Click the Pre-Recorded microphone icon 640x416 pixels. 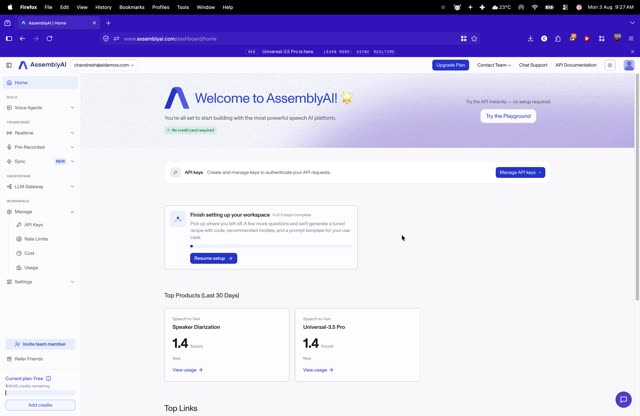(9, 147)
